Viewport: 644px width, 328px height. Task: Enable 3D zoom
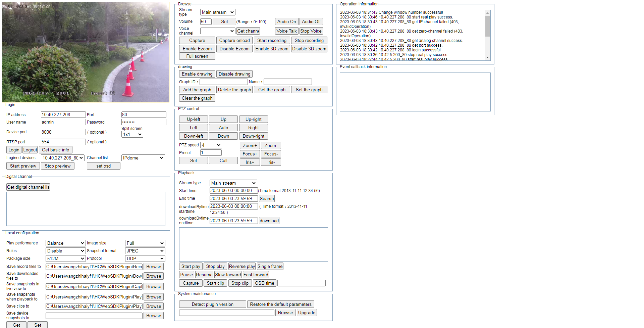point(272,49)
